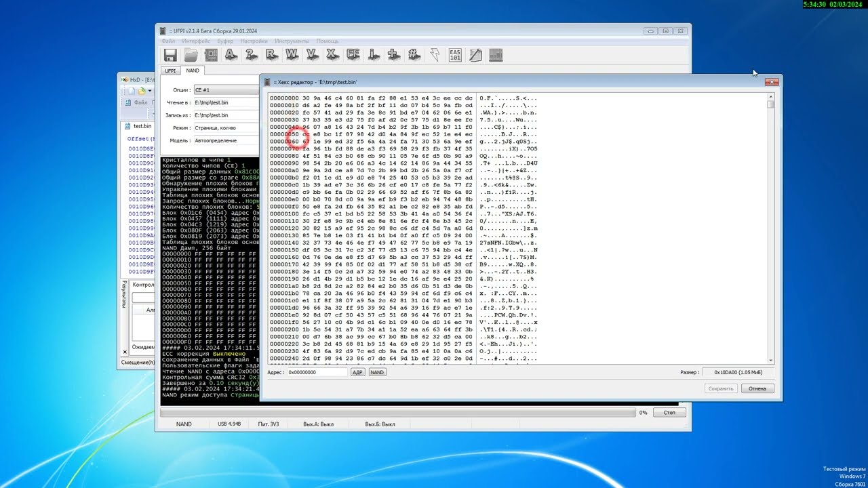
Task: Click the 'Кристаллов в чипе 1' log line
Action: [197, 159]
